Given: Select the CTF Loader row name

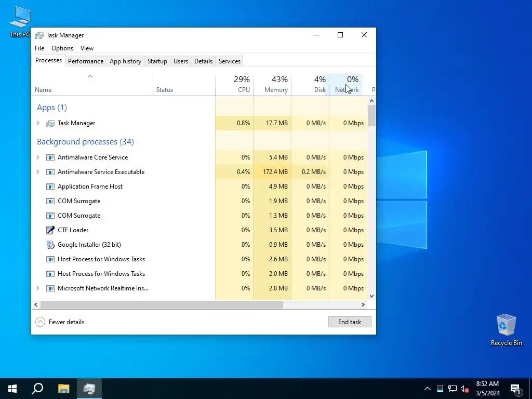Looking at the screenshot, I should pos(73,230).
